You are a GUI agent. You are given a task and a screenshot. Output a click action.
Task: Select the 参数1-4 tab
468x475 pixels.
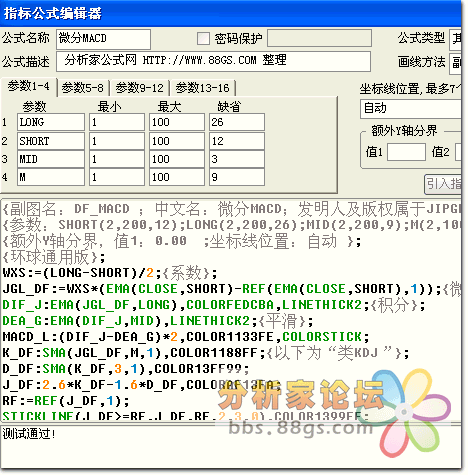coord(29,87)
